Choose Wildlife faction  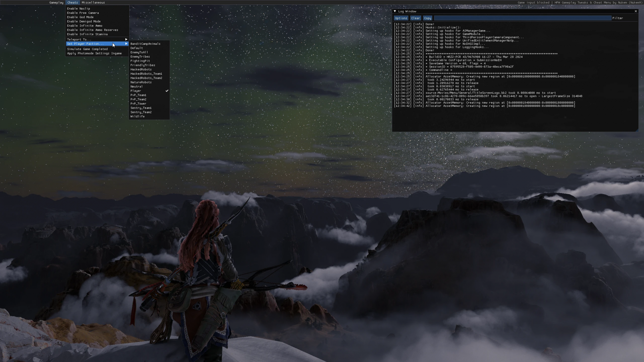149,116
